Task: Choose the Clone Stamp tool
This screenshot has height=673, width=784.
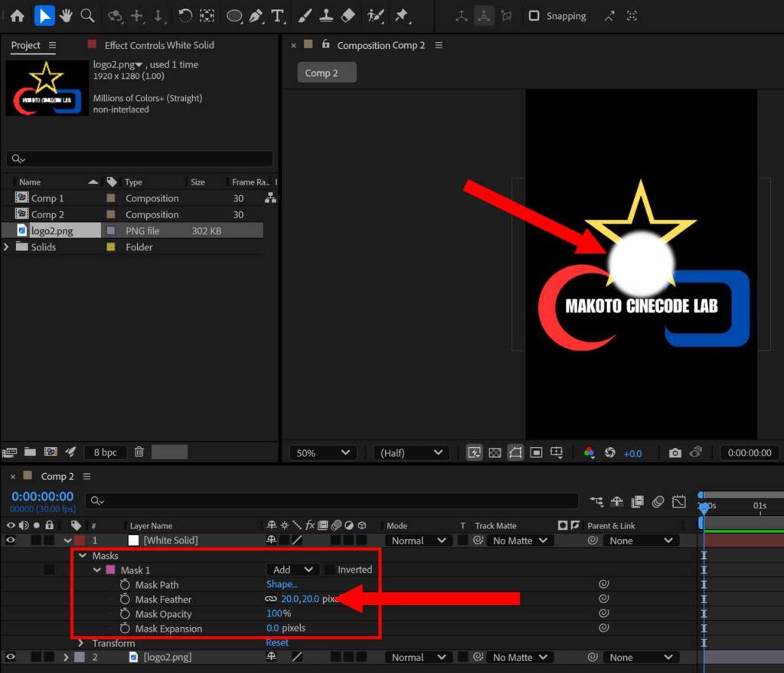Action: (x=326, y=16)
